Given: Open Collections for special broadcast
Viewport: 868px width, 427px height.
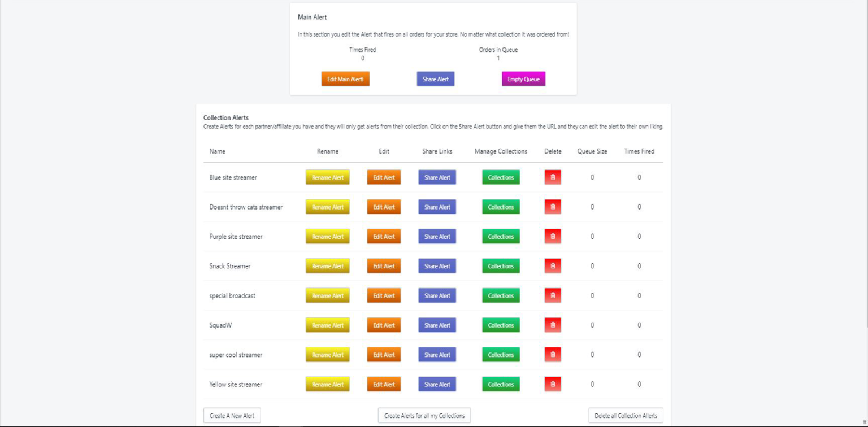Looking at the screenshot, I should [x=501, y=295].
